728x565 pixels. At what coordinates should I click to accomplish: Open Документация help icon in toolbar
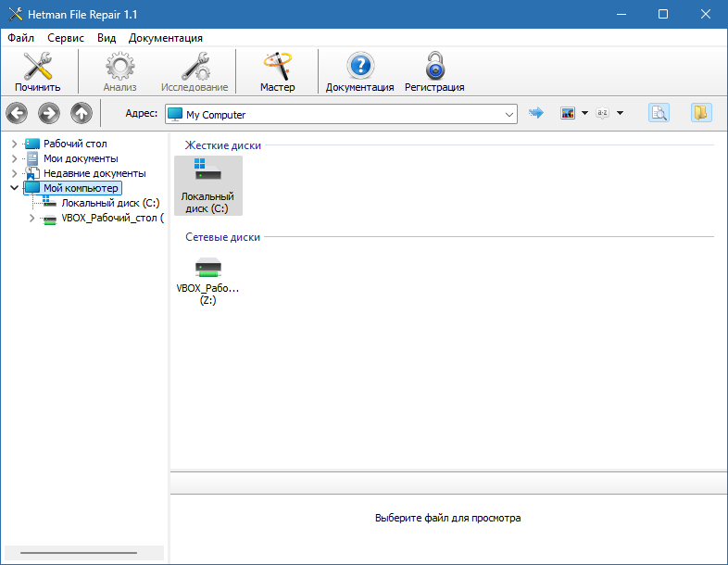[359, 72]
